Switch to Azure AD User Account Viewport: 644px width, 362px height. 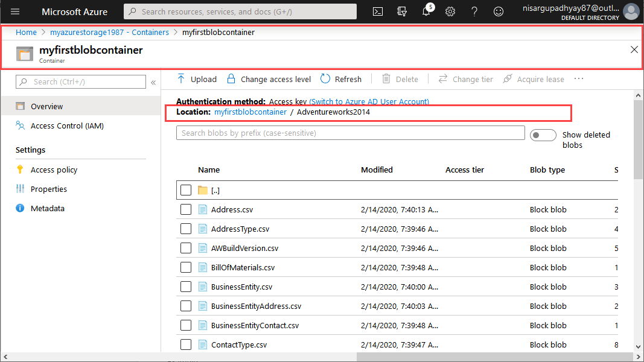[x=369, y=102]
